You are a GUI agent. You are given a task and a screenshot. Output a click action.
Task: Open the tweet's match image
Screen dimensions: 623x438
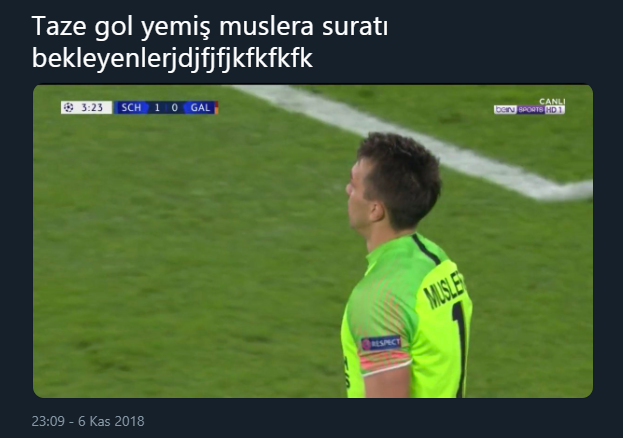pyautogui.click(x=313, y=241)
